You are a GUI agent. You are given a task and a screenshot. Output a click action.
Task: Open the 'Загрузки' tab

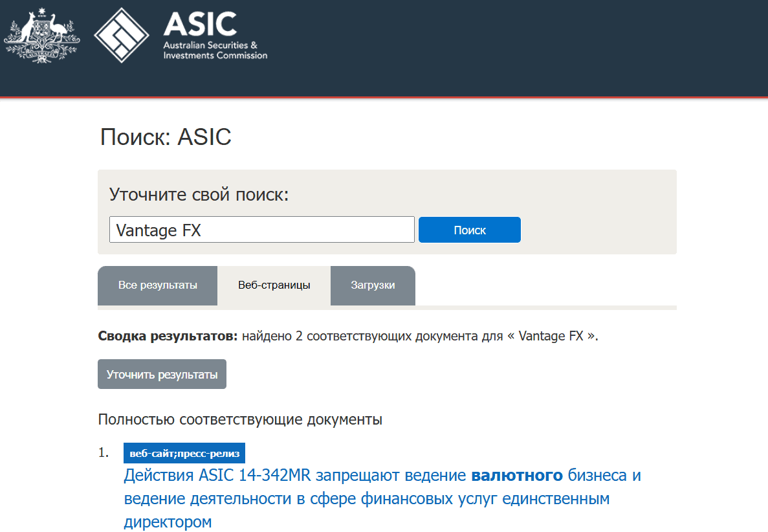click(x=373, y=285)
